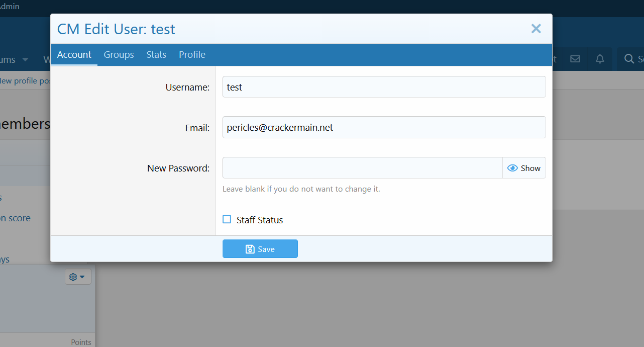This screenshot has width=644, height=347.
Task: Open the gear dropdown behind the dialog
Action: tap(78, 277)
